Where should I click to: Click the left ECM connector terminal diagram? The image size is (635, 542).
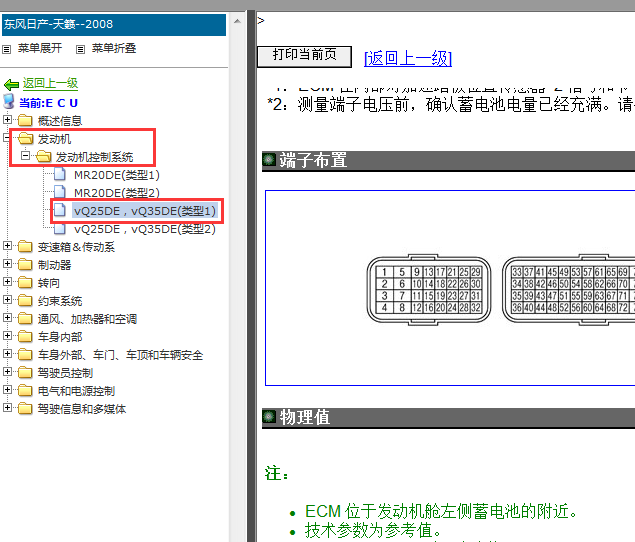pos(429,290)
